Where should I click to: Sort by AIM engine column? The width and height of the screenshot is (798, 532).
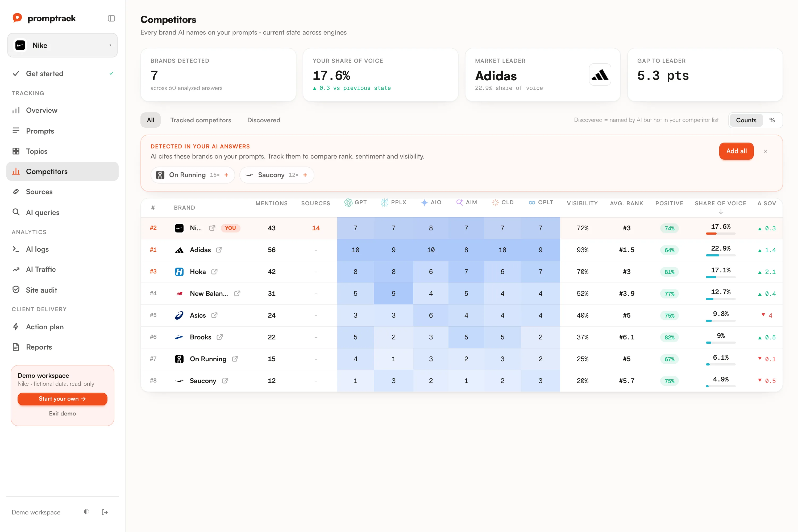coord(467,202)
